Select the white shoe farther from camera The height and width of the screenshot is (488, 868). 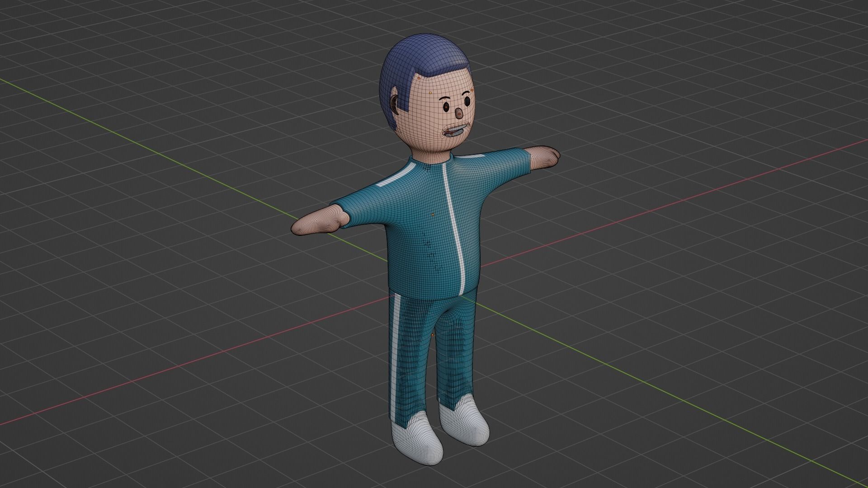465,423
